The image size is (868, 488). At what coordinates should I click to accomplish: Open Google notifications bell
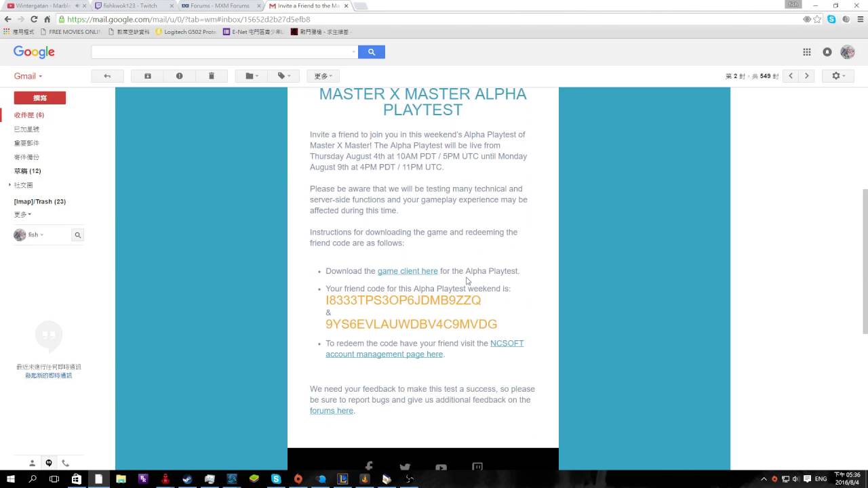coord(827,52)
